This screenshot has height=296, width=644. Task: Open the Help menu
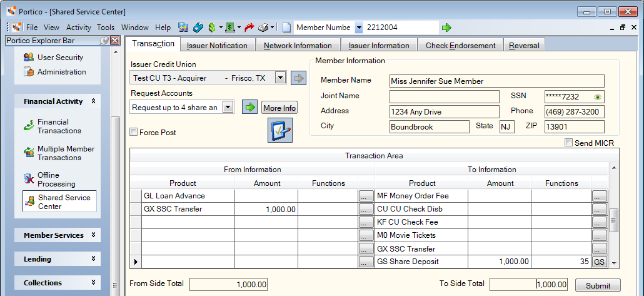[x=163, y=28]
